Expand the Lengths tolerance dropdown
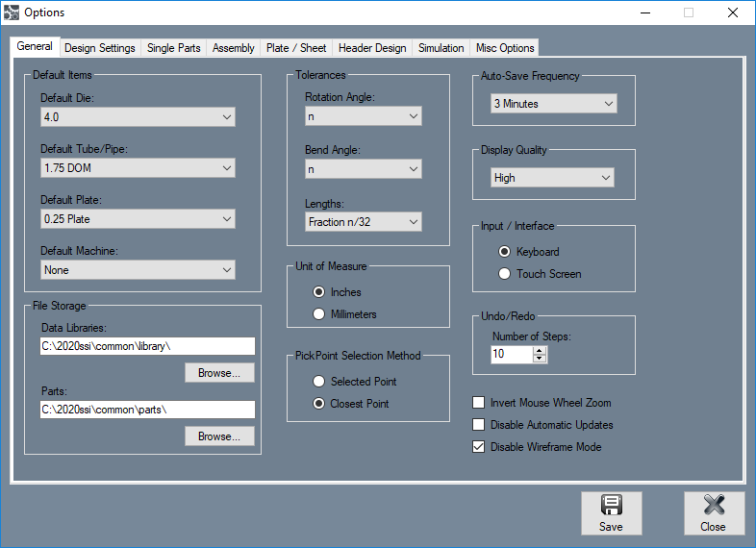This screenshot has width=756, height=548. pyautogui.click(x=363, y=222)
